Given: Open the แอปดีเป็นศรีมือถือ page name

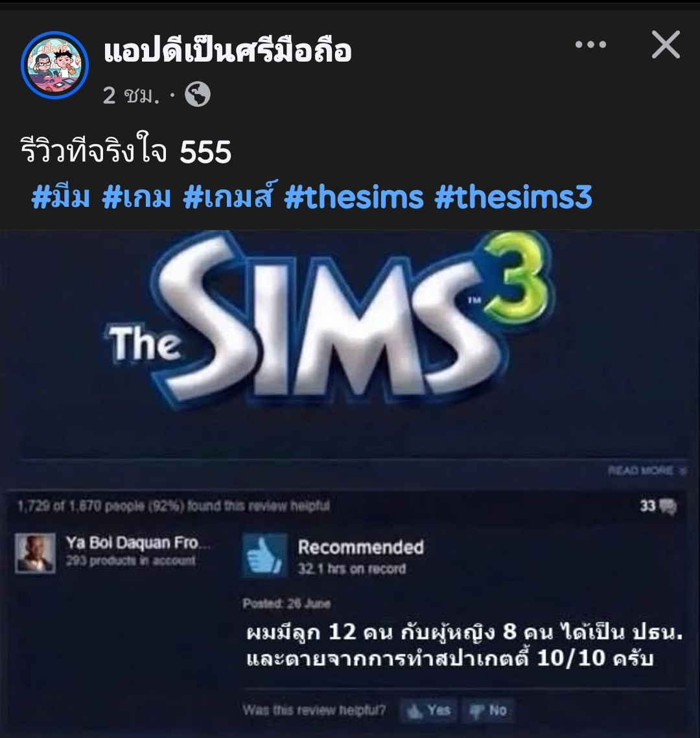Looking at the screenshot, I should tap(227, 51).
